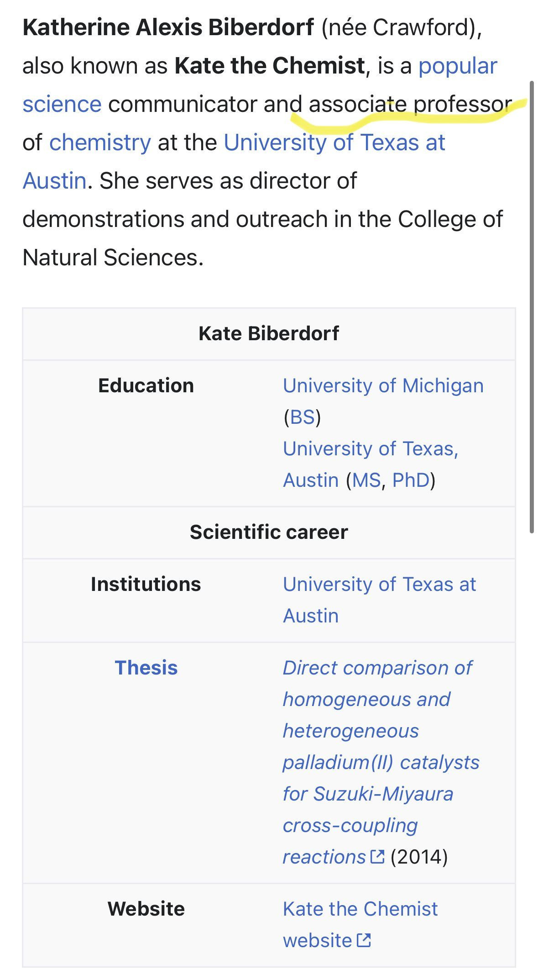Click the 'Scientific career' infobox header
Viewport: 538px width, 980px height.
pyautogui.click(x=269, y=532)
